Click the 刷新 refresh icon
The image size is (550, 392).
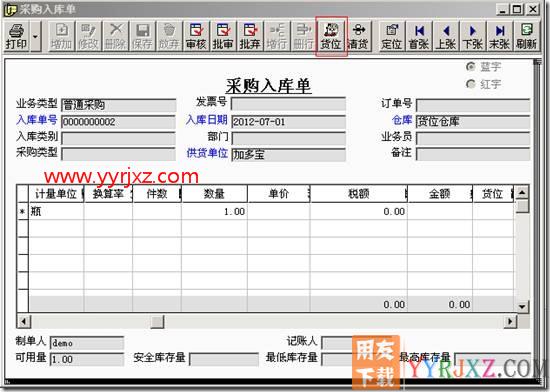point(526,36)
